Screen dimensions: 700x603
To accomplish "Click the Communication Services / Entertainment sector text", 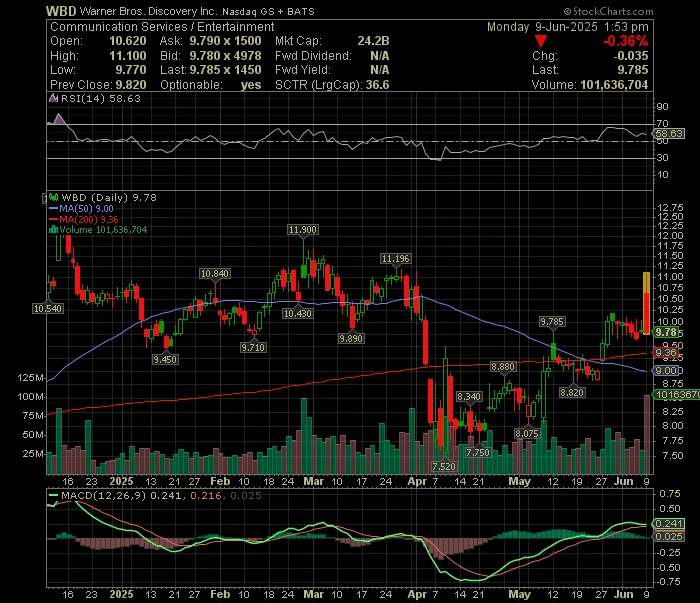I will [162, 27].
